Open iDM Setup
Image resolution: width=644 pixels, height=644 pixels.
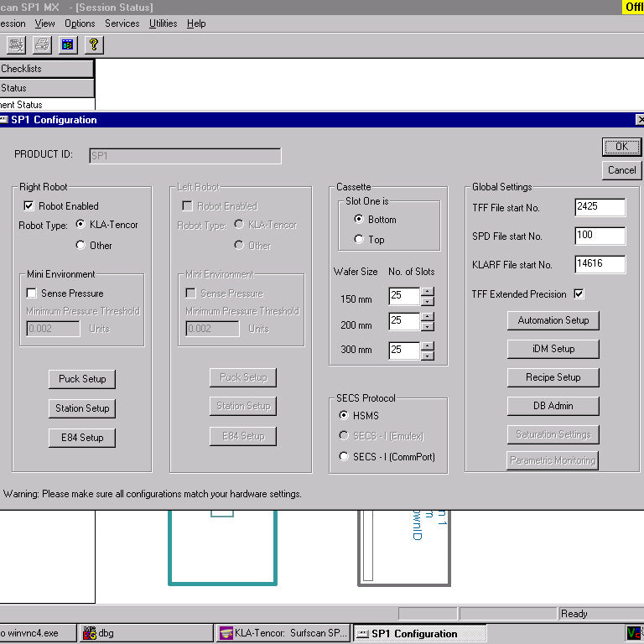click(553, 349)
